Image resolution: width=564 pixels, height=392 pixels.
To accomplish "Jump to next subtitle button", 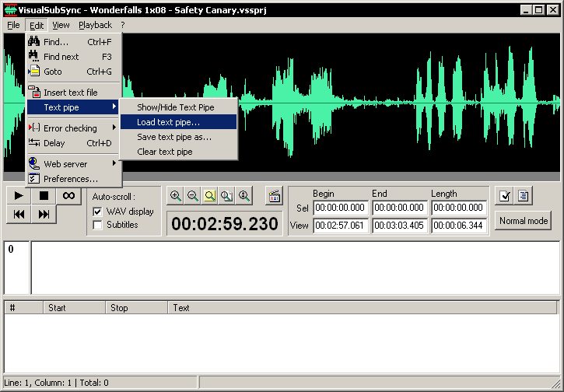I will point(44,214).
